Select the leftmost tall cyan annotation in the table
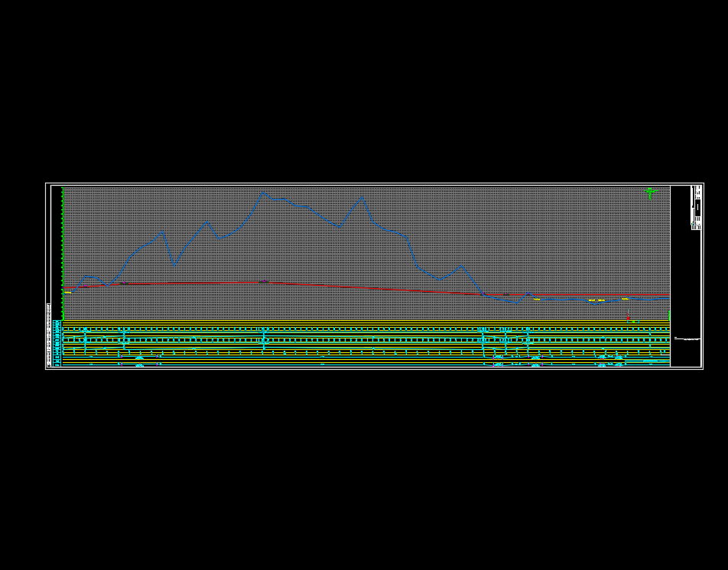This screenshot has width=728, height=570. click(86, 337)
